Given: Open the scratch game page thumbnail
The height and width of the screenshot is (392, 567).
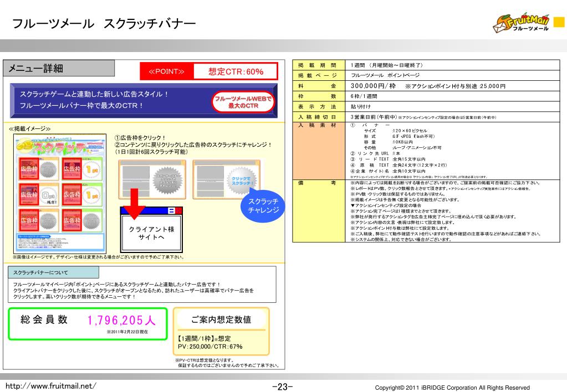Looking at the screenshot, I should (x=60, y=194).
